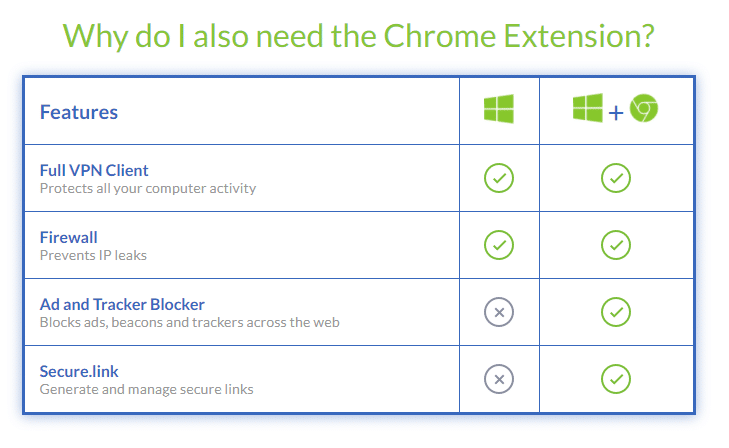This screenshot has width=729, height=448.
Task: Click the plus sign between Windows and Chrome logos
Action: (x=616, y=113)
